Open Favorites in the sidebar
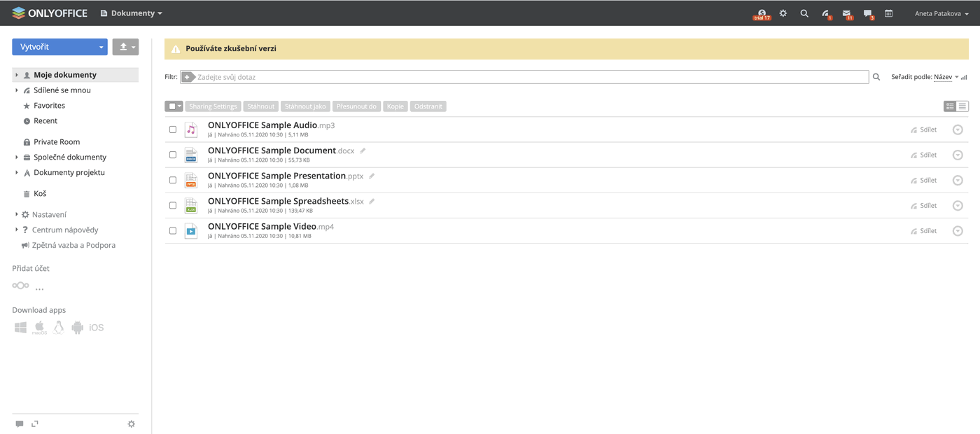 pos(49,106)
